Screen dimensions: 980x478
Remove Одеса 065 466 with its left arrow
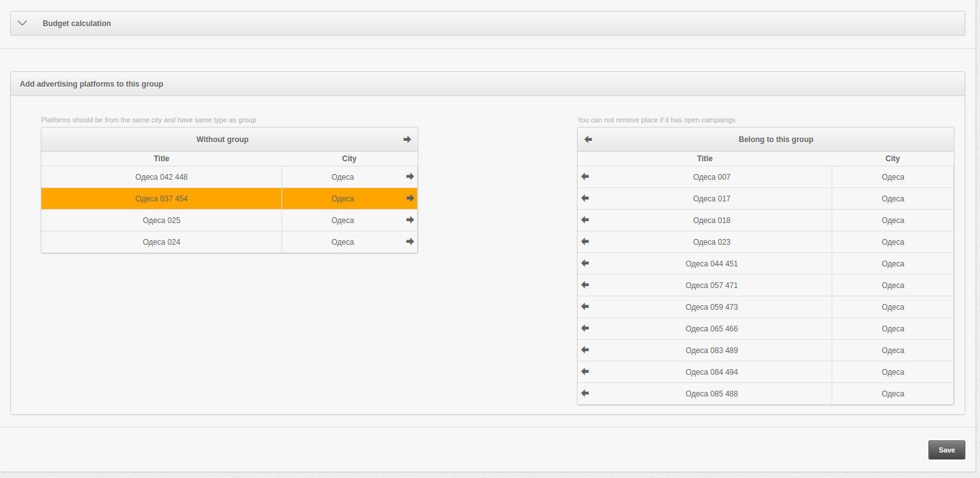coord(585,328)
